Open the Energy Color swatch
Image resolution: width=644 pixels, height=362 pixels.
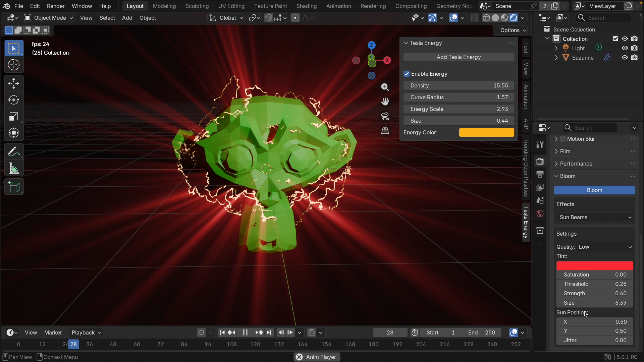tap(486, 132)
